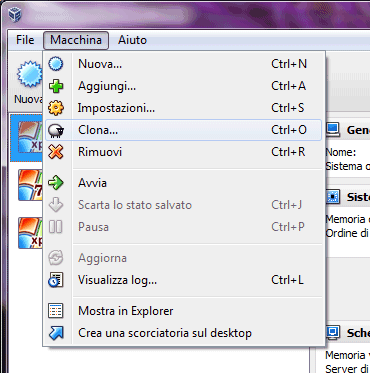Click the Mostra in Explorer list icon
Screen dimensions: 370x373
coord(56,311)
